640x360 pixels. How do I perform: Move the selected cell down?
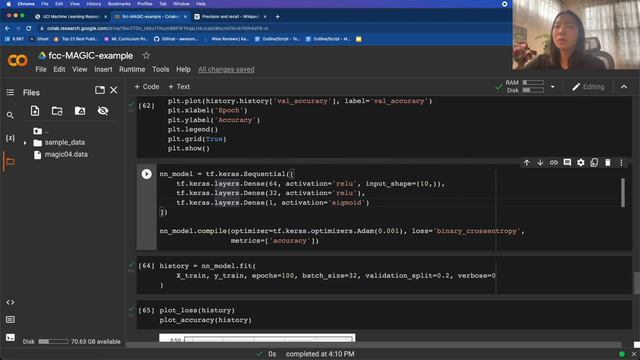click(x=540, y=162)
